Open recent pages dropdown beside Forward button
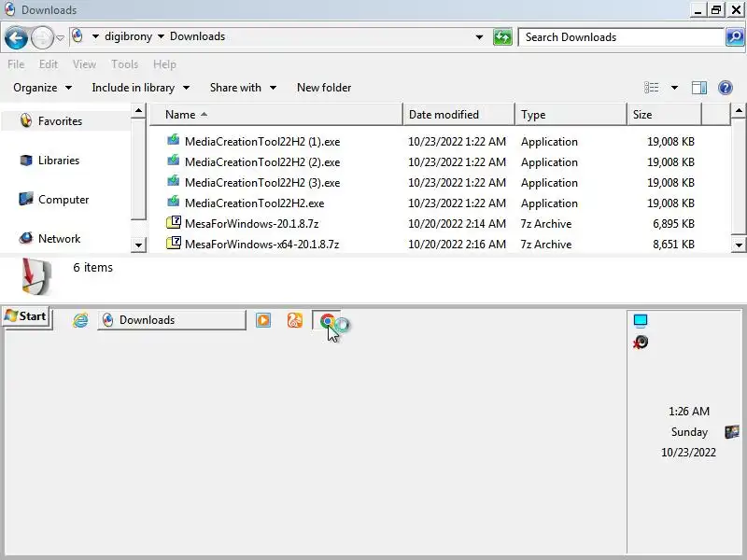The width and height of the screenshot is (747, 560). (x=61, y=37)
